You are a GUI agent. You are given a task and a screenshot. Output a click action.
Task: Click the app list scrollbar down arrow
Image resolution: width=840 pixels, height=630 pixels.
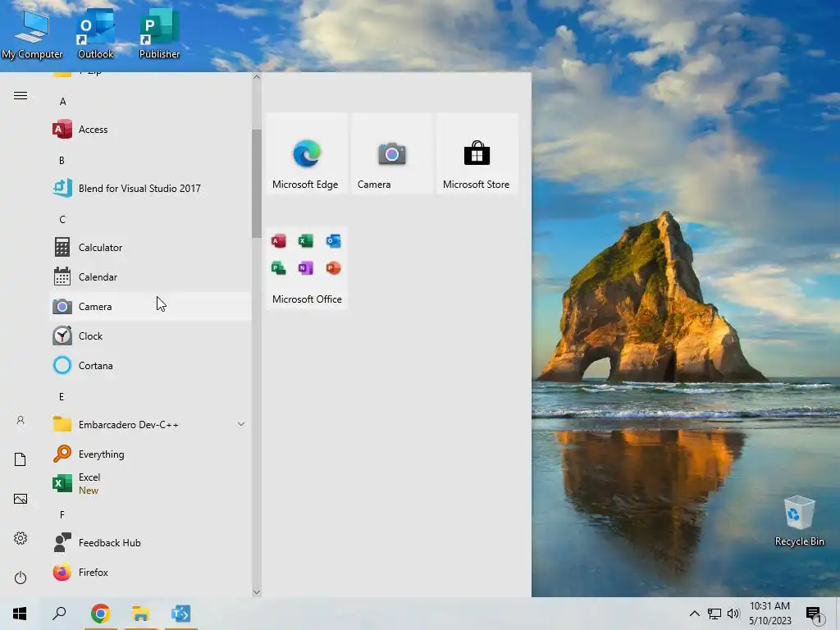pyautogui.click(x=257, y=592)
